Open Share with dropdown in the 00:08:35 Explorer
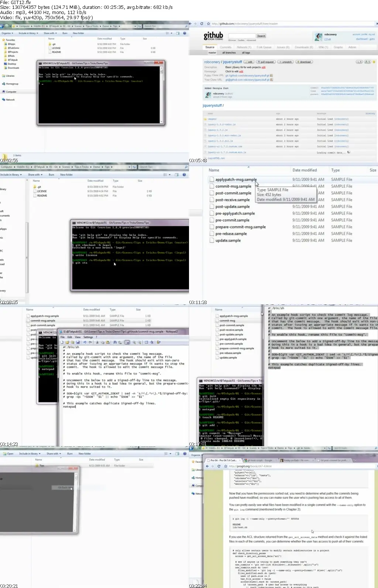 [35, 175]
